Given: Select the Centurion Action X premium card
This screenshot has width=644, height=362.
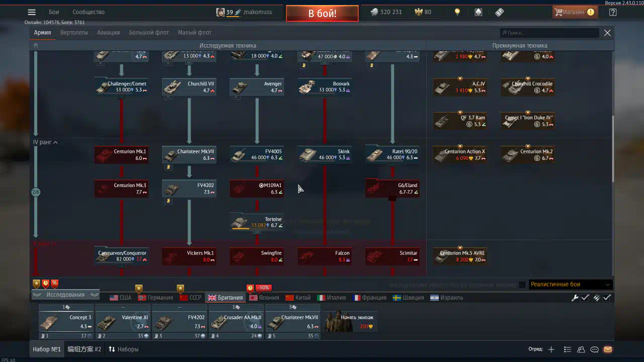Looking at the screenshot, I should [460, 154].
